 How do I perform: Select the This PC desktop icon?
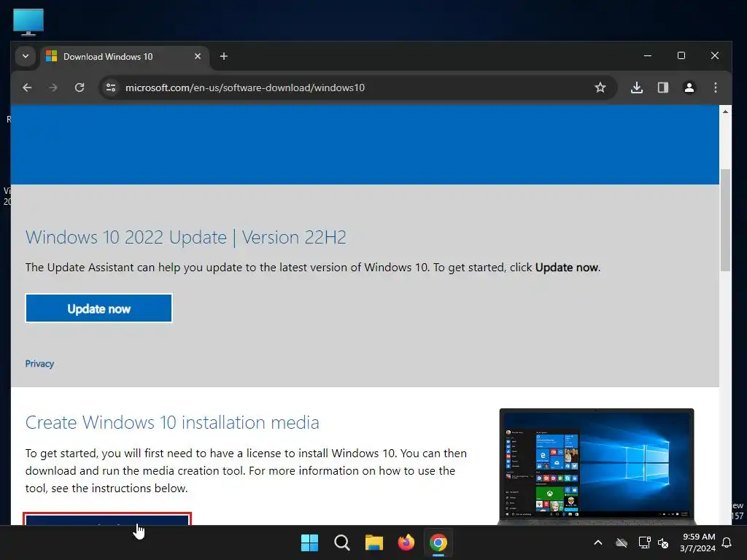pyautogui.click(x=28, y=22)
